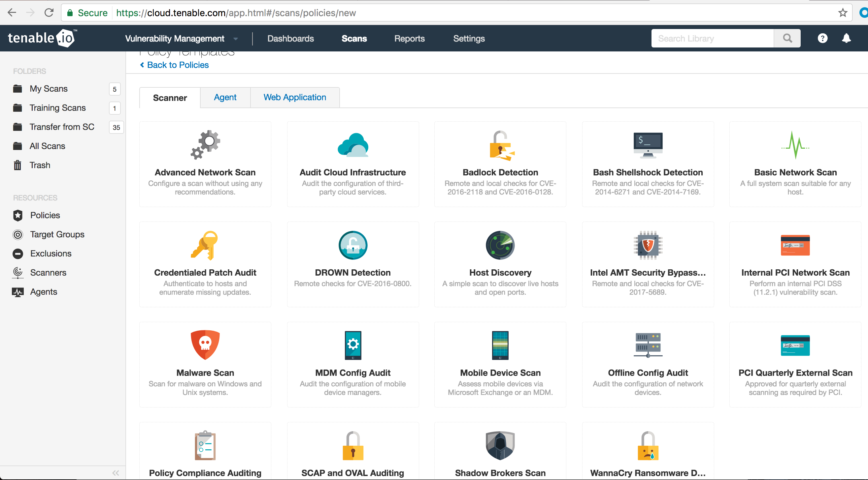Expand the My Scans folder

click(49, 88)
